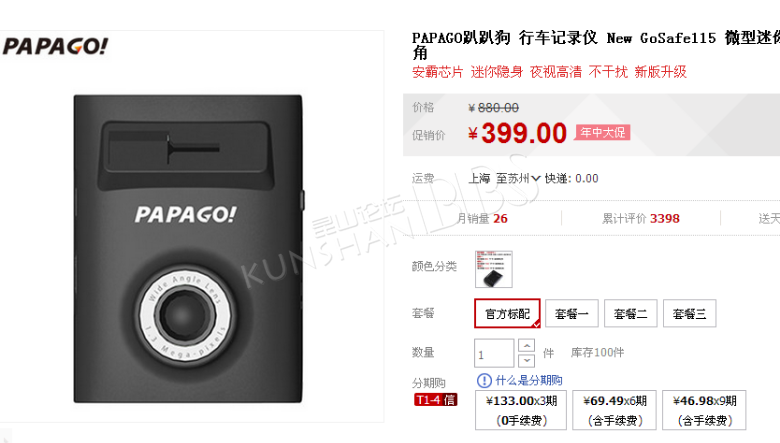Select the 套餐二 package option
780x443 pixels.
(630, 313)
